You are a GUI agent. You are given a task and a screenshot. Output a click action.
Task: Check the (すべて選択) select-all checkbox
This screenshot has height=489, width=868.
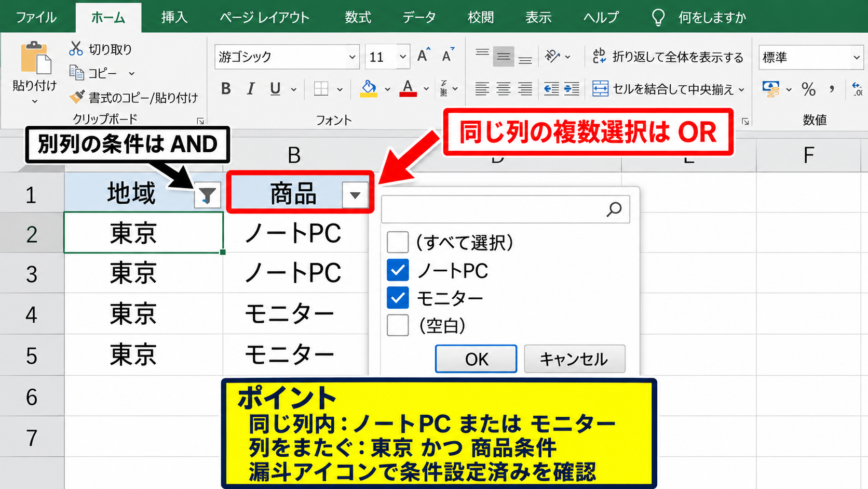tap(398, 242)
